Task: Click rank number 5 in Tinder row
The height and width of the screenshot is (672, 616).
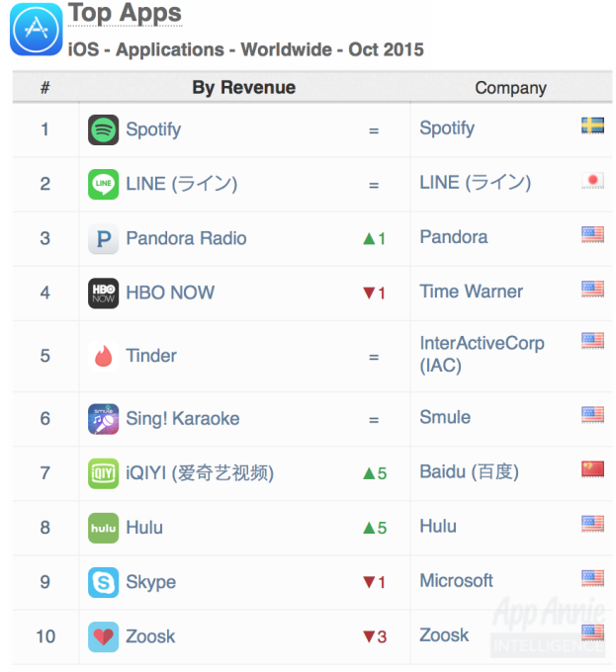Action: click(x=45, y=356)
